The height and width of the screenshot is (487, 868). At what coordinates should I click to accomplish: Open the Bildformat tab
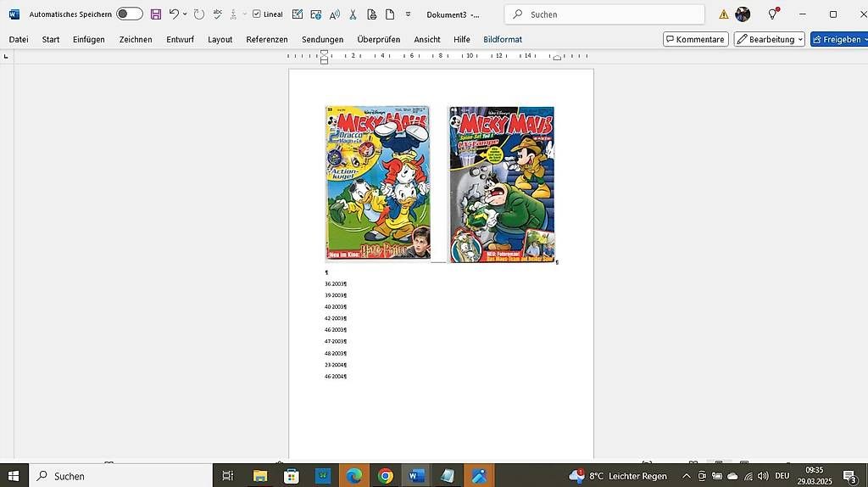503,39
